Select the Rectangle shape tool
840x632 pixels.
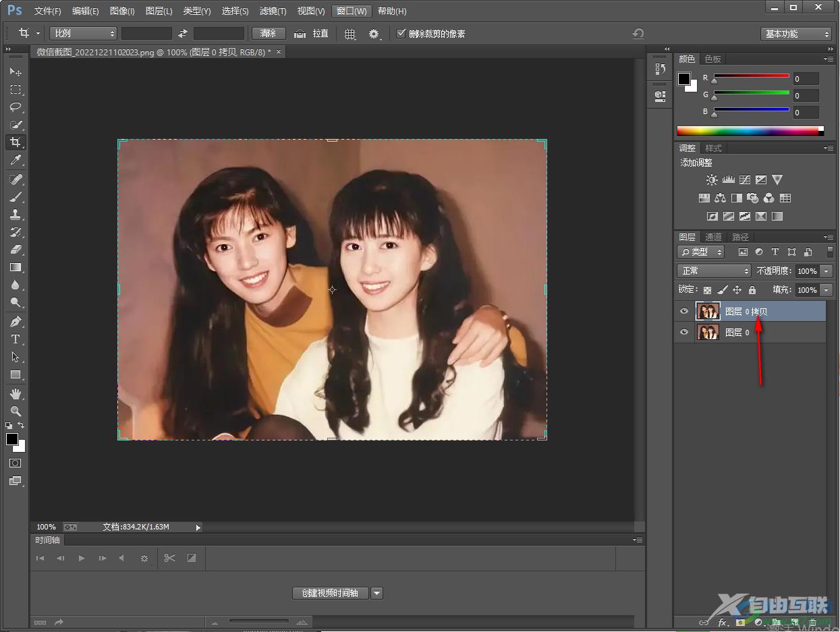[15, 374]
